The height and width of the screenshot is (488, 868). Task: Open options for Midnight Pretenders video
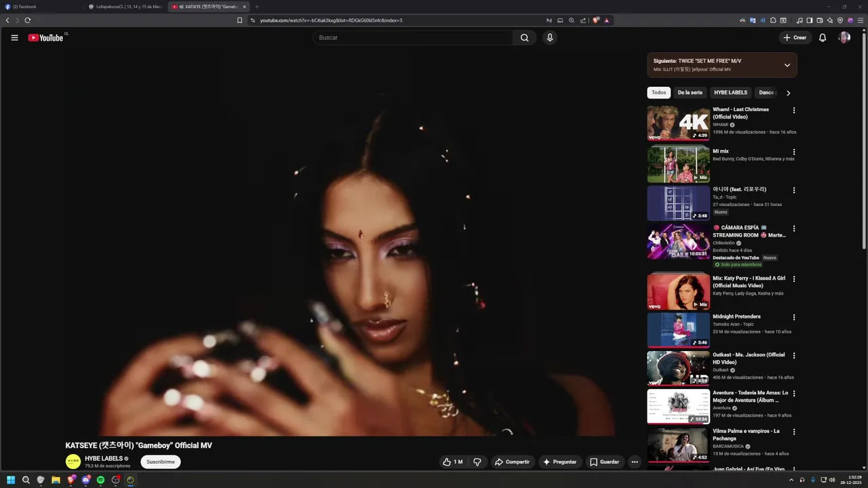point(794,317)
